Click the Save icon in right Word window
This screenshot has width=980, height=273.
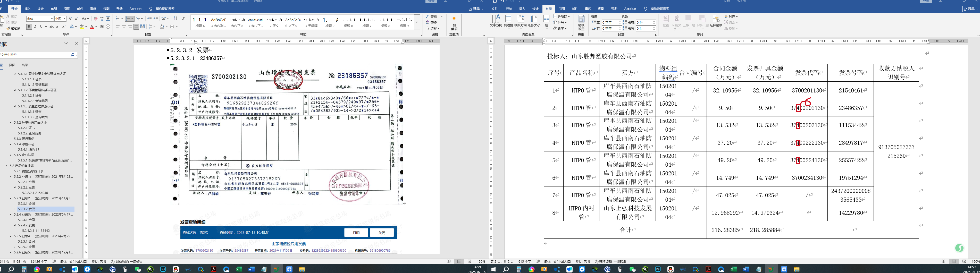(495, 2)
